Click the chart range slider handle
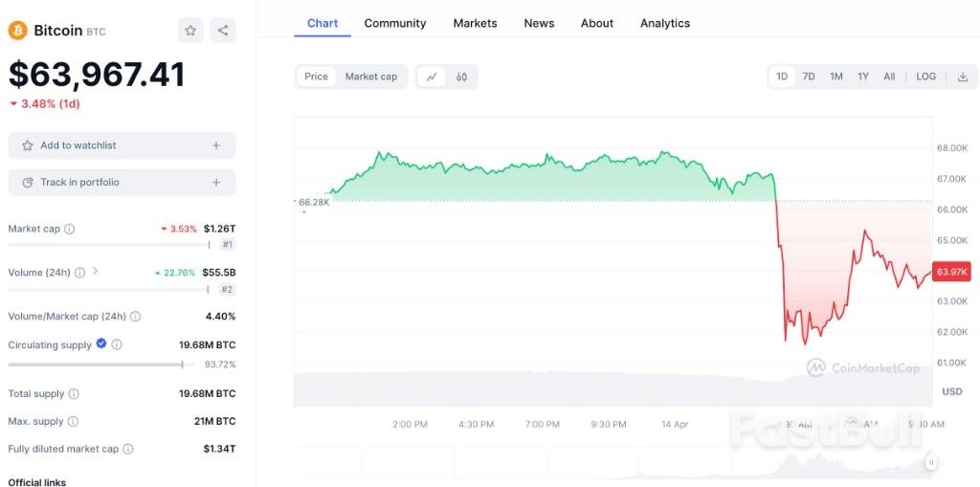The height and width of the screenshot is (487, 980). click(x=929, y=462)
